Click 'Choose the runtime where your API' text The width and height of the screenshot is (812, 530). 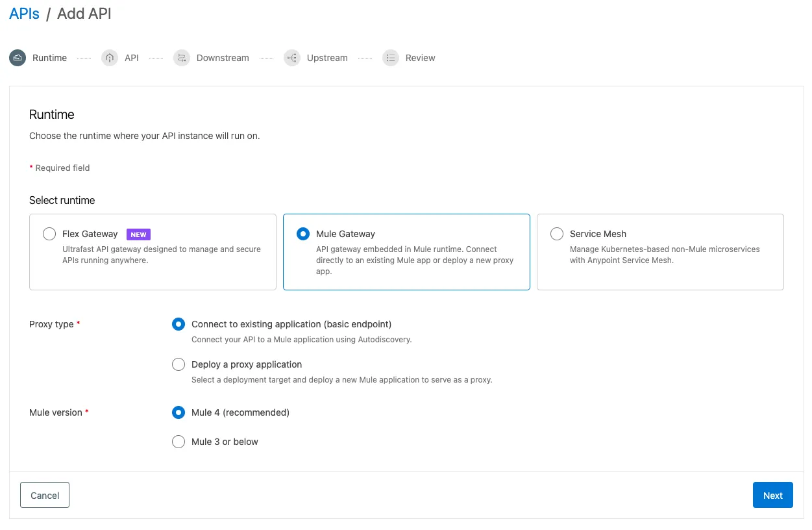pyautogui.click(x=145, y=136)
